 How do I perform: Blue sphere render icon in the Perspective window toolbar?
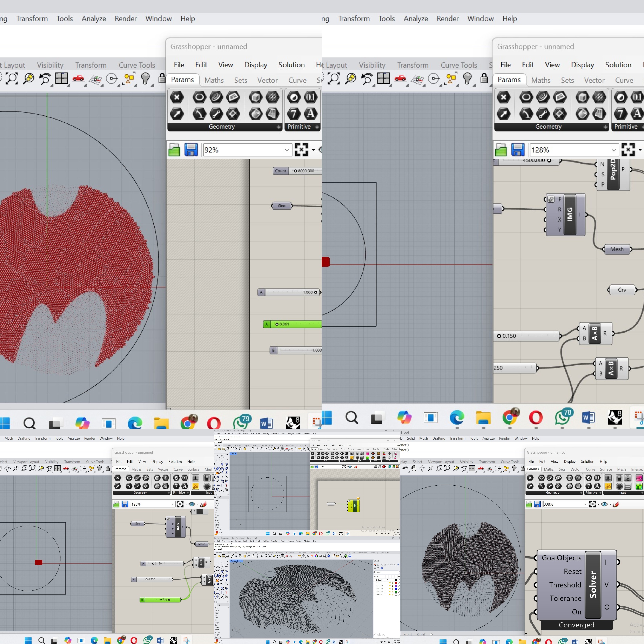(x=329, y=556)
